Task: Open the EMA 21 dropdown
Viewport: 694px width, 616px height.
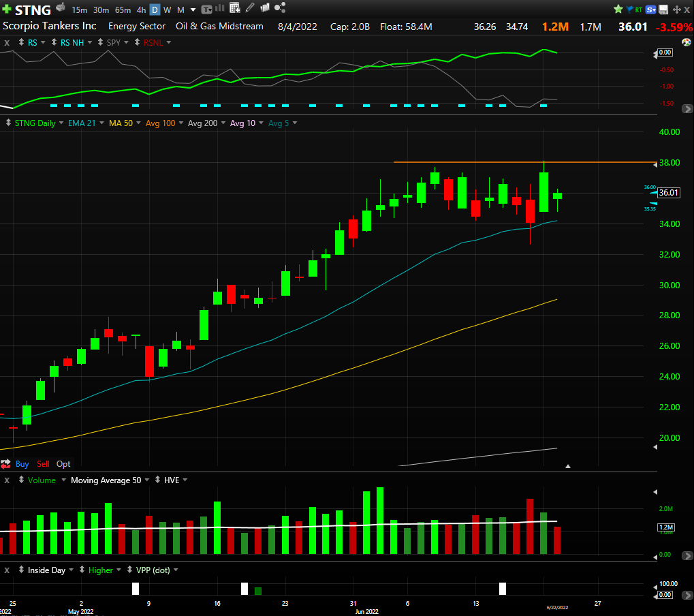Action: [101, 123]
